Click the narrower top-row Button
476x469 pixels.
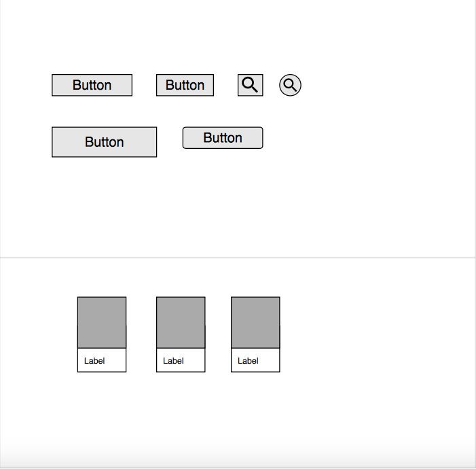click(185, 85)
